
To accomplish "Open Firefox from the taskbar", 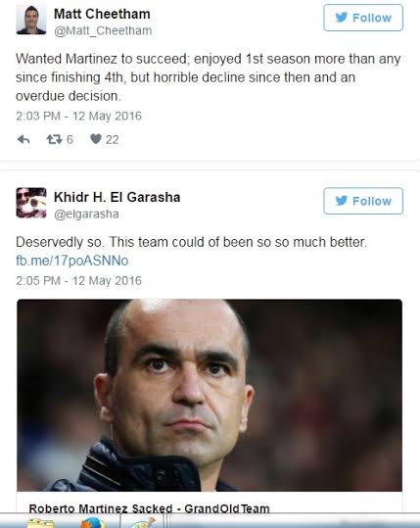I will pyautogui.click(x=93, y=523).
